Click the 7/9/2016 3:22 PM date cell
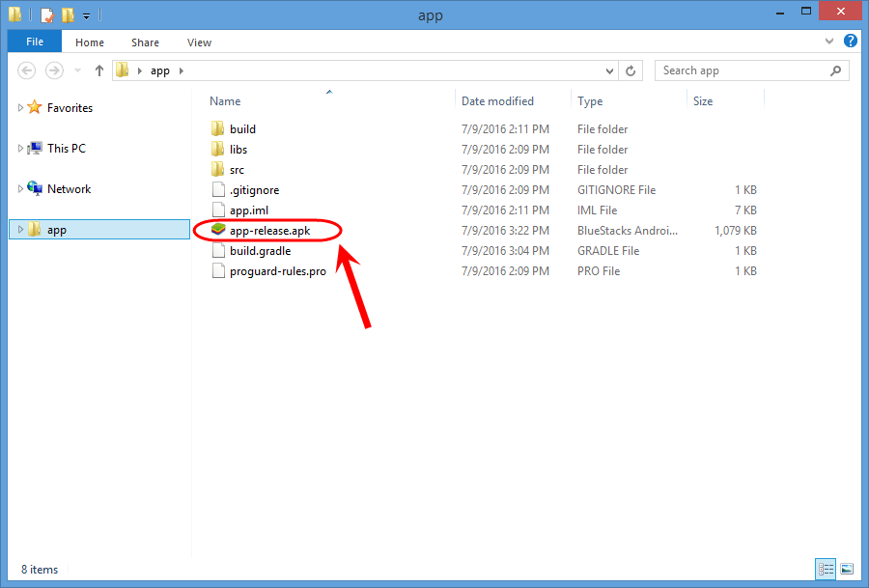Viewport: 869px width, 588px height. click(505, 231)
